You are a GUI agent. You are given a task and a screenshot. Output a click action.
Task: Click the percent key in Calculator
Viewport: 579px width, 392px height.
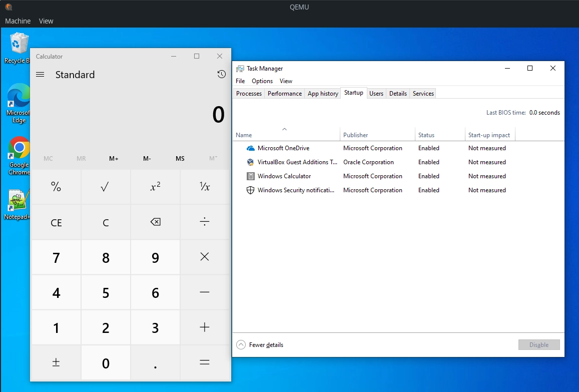pos(56,187)
